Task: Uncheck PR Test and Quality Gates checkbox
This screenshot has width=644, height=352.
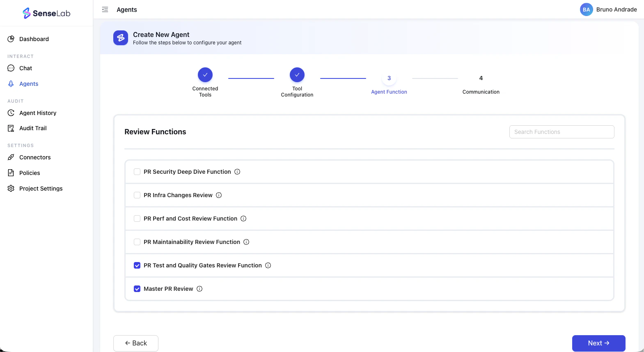Action: coord(137,265)
